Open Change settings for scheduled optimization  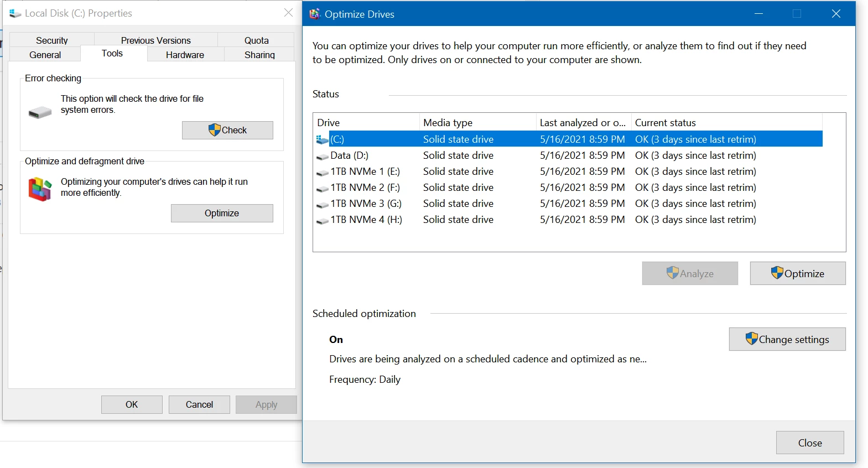pos(787,339)
